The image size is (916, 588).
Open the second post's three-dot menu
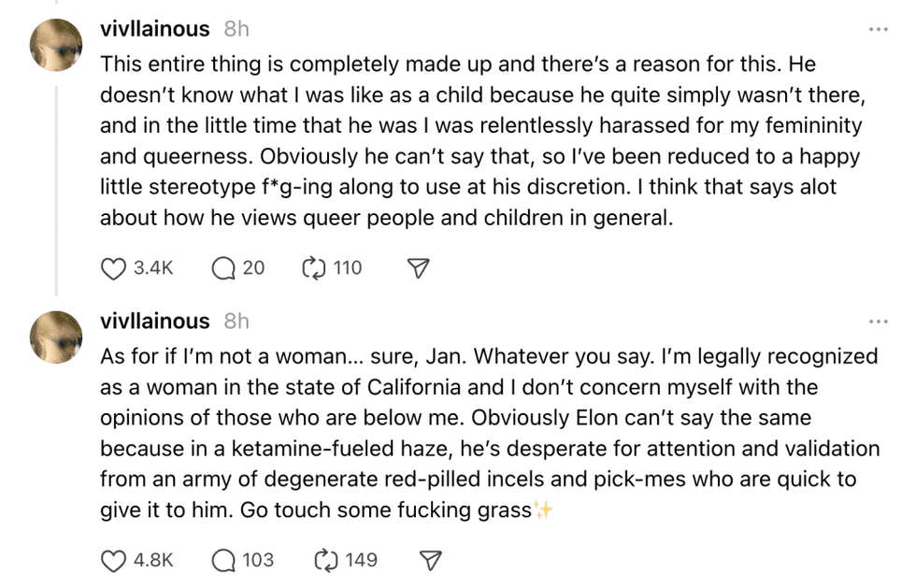(x=878, y=321)
